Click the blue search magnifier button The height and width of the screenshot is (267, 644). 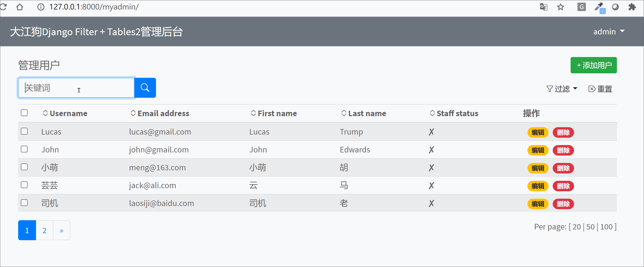tap(145, 88)
